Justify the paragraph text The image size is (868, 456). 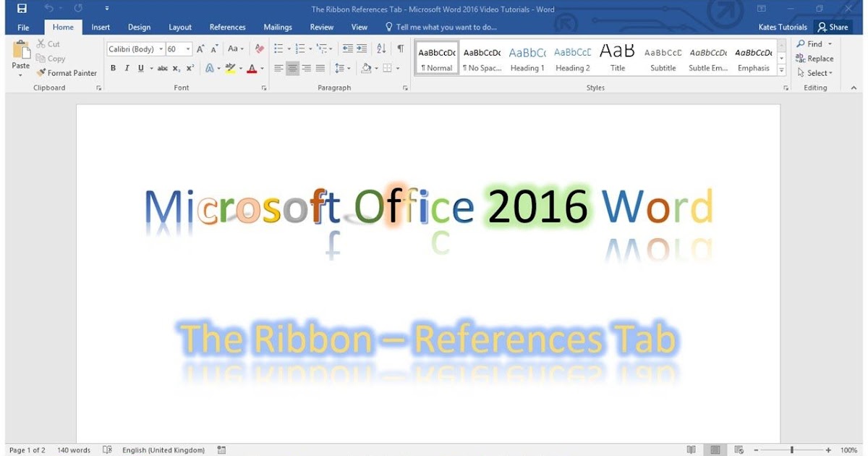(320, 68)
